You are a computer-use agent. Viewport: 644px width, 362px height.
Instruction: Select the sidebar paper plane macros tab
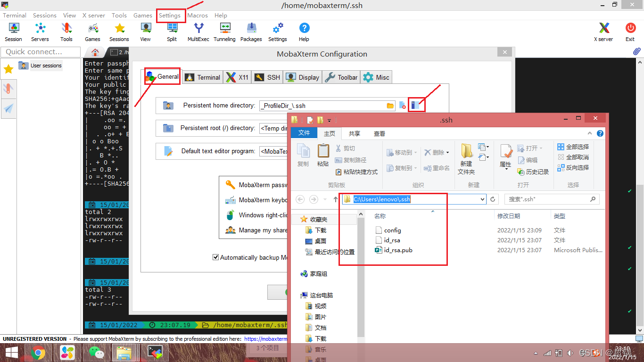click(x=8, y=108)
